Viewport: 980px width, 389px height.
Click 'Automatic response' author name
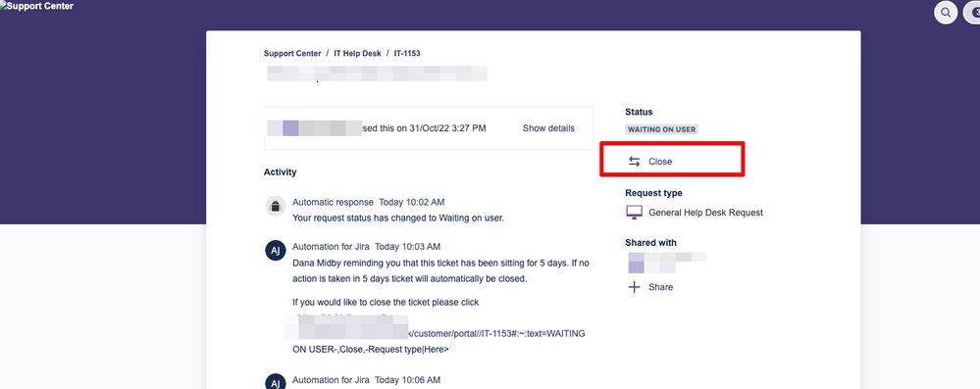point(334,202)
